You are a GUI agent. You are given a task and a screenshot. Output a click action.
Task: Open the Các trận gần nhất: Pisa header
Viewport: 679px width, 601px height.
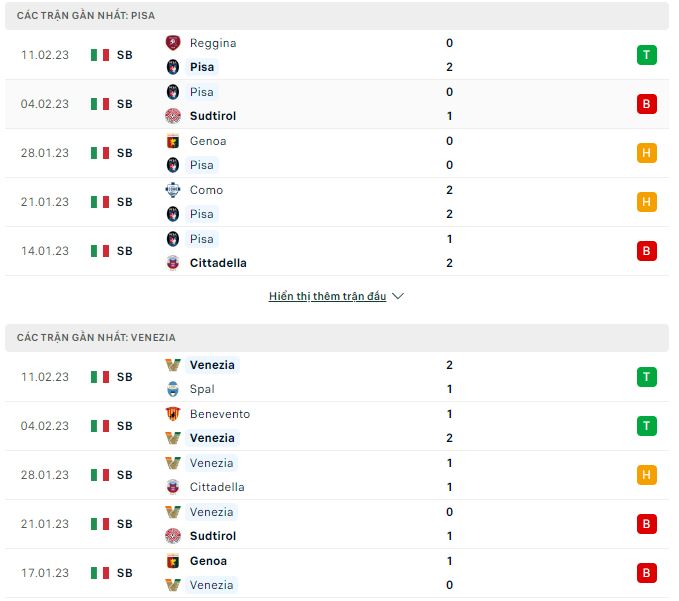pyautogui.click(x=86, y=16)
